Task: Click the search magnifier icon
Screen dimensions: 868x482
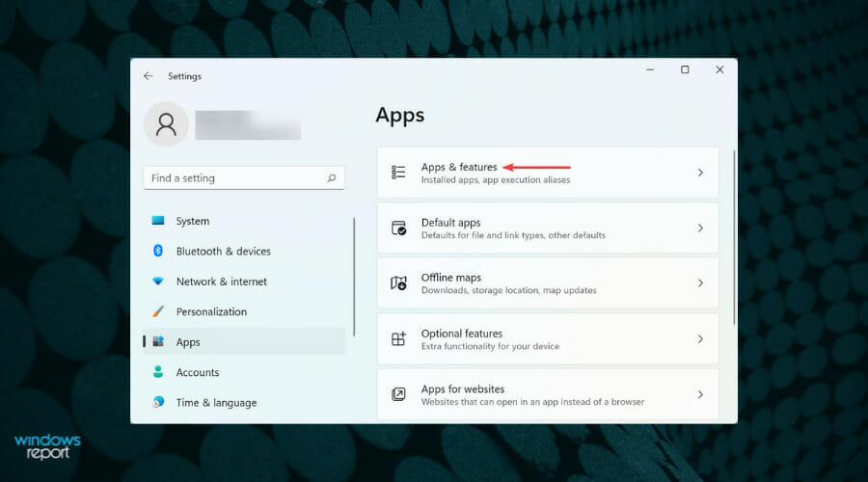Action: (x=331, y=178)
